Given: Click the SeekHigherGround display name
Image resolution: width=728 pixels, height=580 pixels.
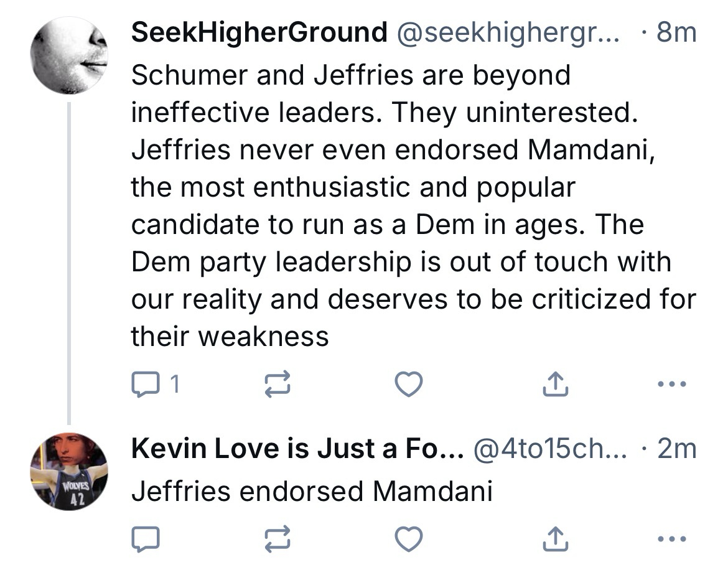Looking at the screenshot, I should click(x=259, y=32).
